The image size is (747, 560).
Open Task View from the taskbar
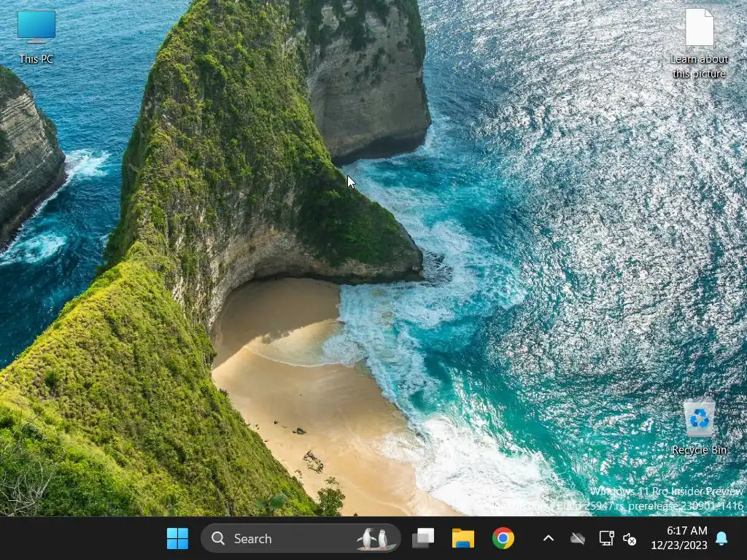423,539
